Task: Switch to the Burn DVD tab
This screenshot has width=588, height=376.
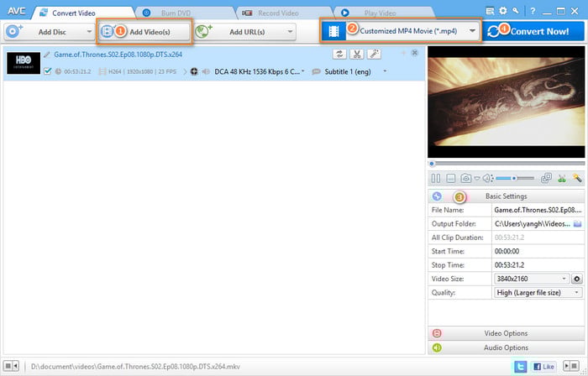Action: tap(186, 13)
